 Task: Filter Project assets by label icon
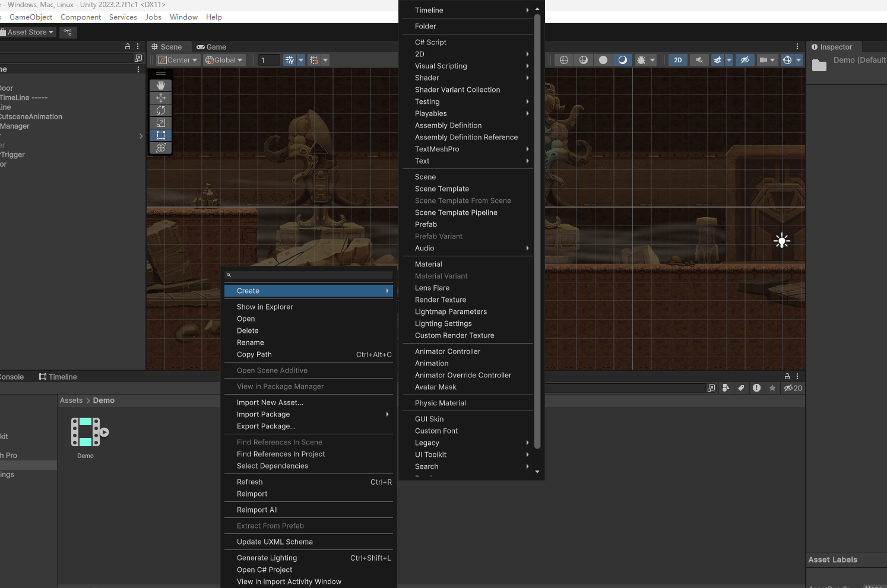click(x=741, y=388)
